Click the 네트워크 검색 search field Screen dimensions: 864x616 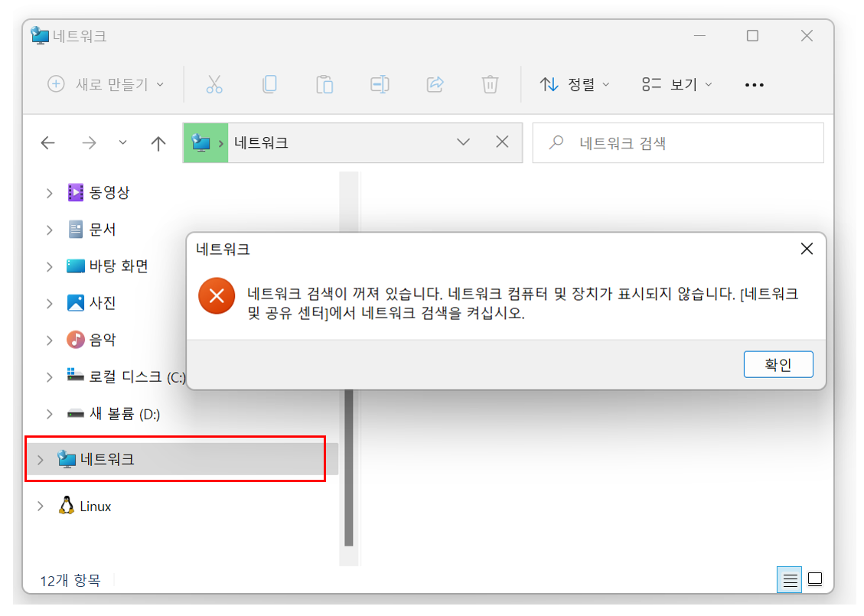click(678, 142)
